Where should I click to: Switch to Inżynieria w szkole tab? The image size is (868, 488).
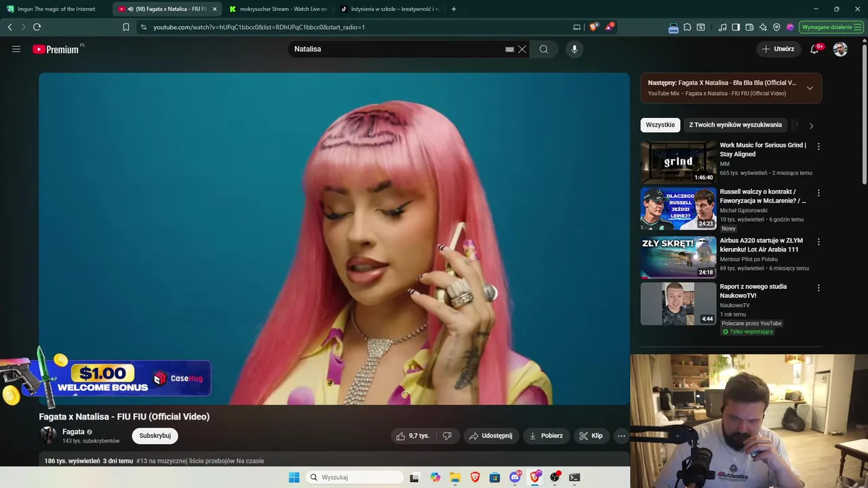click(x=389, y=9)
